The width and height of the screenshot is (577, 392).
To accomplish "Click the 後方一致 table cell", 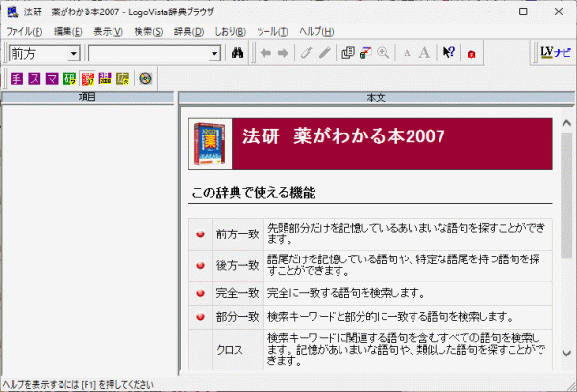I will (x=238, y=265).
